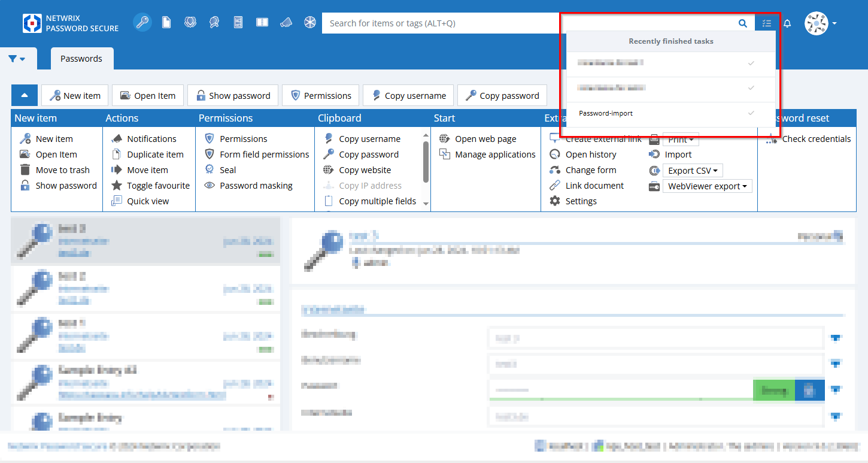
Task: Open the Print dropdown
Action: coord(681,140)
